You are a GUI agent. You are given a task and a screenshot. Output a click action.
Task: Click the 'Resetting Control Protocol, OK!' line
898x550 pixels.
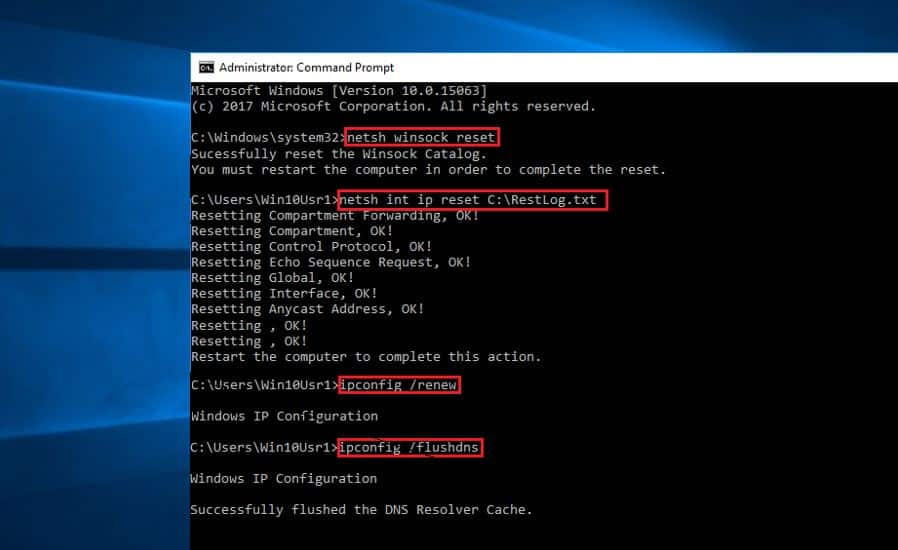[x=311, y=247]
